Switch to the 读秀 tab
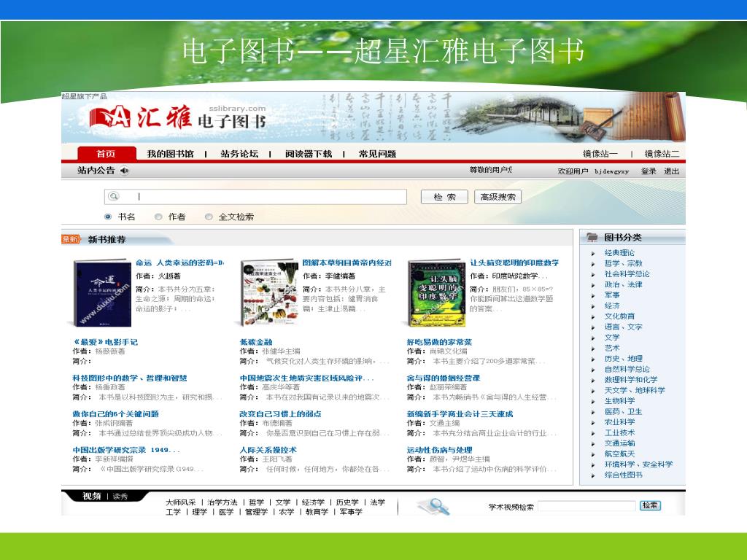The height and width of the screenshot is (560, 747). tap(120, 496)
